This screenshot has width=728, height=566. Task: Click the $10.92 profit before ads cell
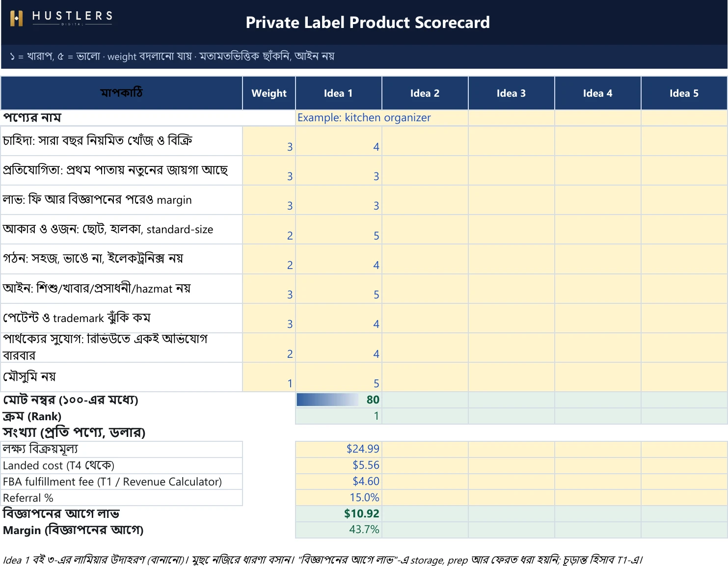[339, 513]
